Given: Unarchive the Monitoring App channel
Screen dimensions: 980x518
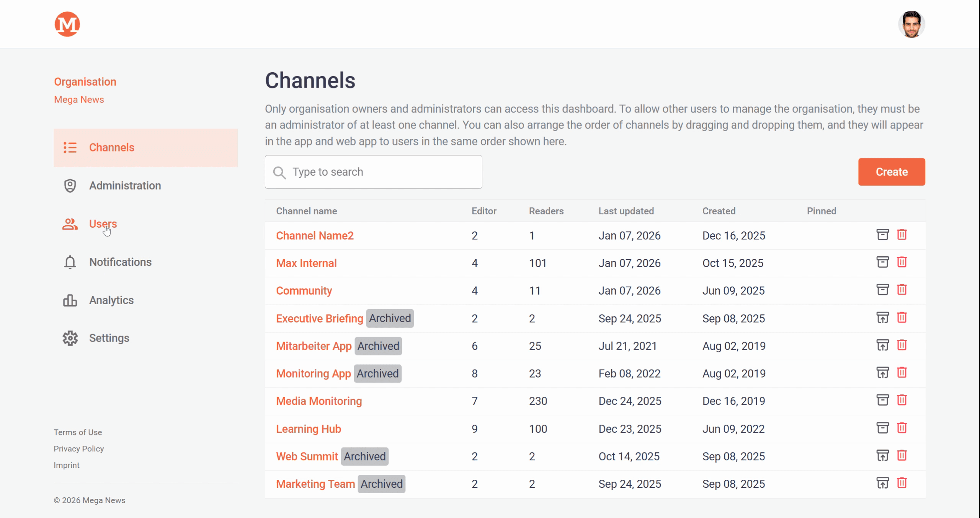Looking at the screenshot, I should (x=882, y=373).
